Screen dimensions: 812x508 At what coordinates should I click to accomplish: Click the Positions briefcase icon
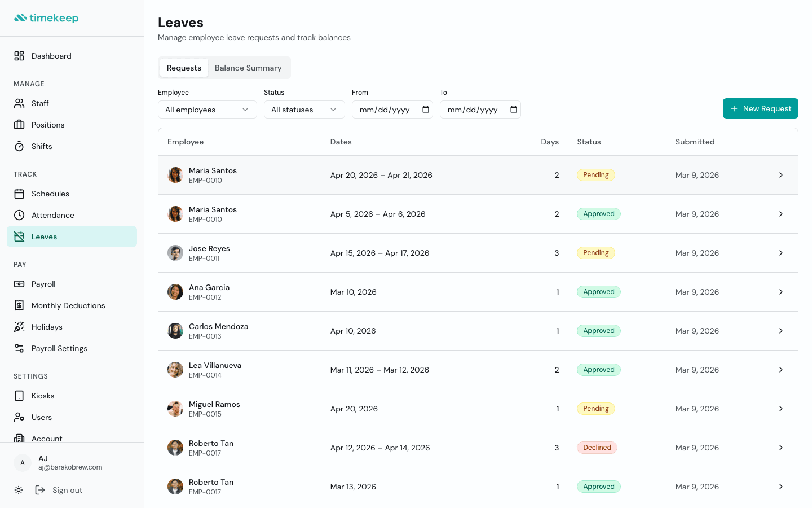[x=18, y=125]
